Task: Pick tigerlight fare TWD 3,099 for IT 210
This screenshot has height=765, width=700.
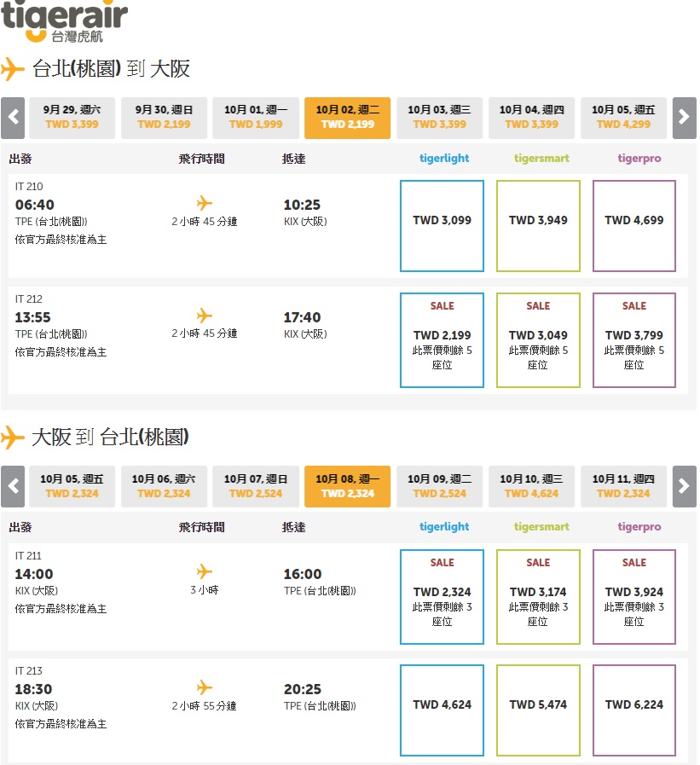Action: point(442,226)
